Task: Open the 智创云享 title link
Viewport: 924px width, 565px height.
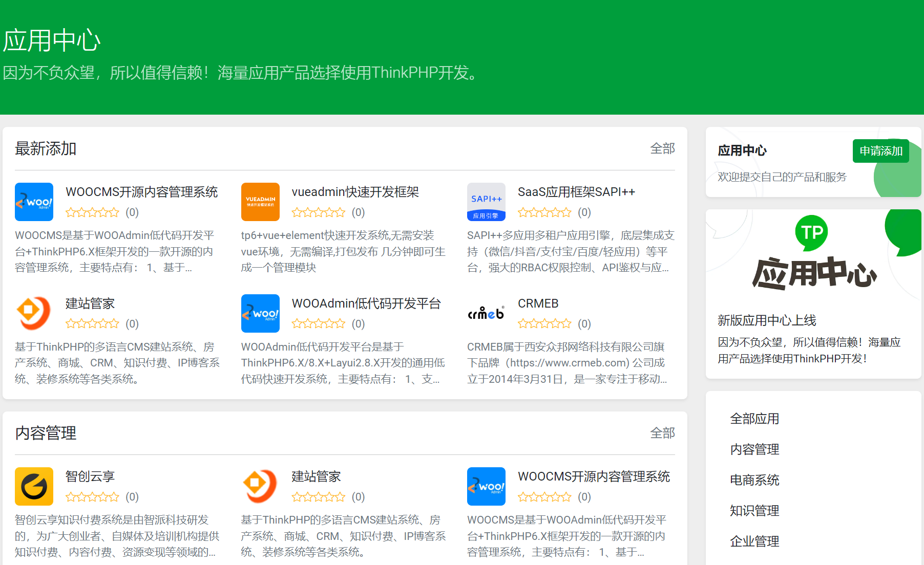Action: pos(90,476)
